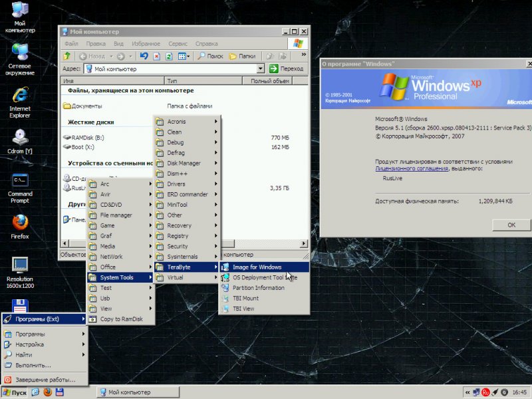Open OS Deployment Tool Suite entry

pyautogui.click(x=264, y=277)
